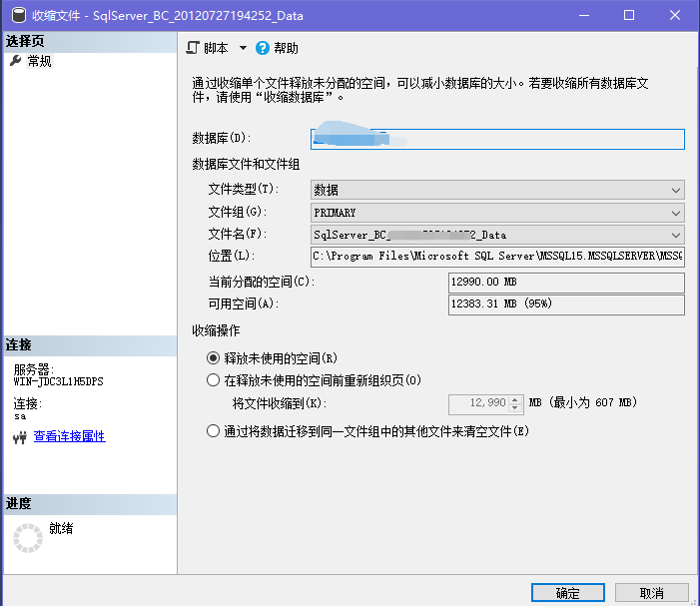
Task: Click the 当前分配的空间 value field
Action: coord(566,283)
